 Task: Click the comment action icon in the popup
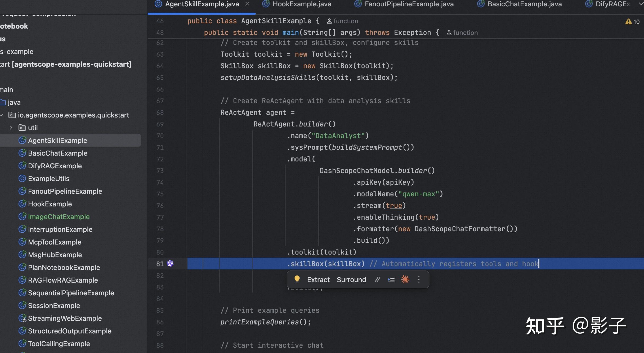(378, 279)
